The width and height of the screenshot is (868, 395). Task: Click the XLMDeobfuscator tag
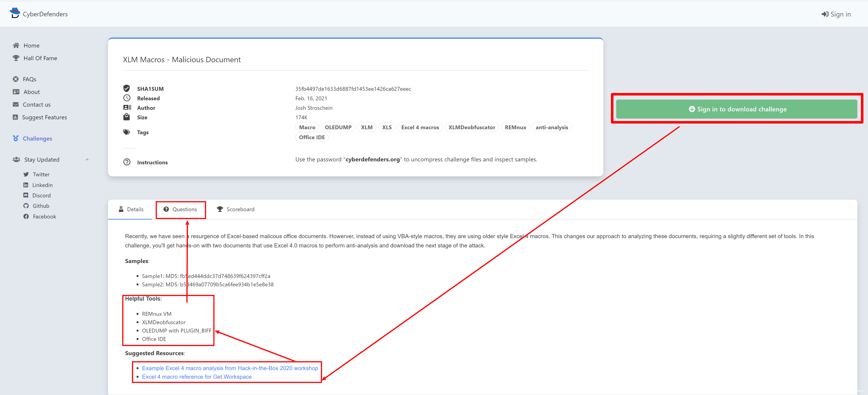coord(471,127)
